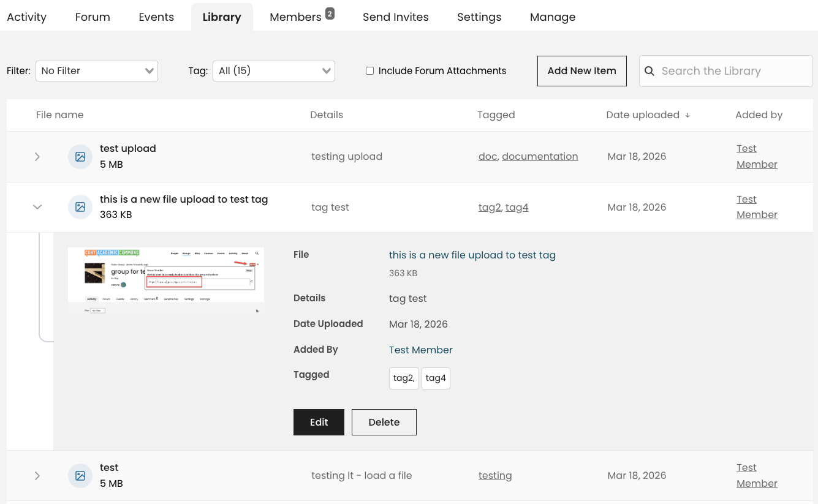Click the Added by column header
Viewport: 818px width, 504px height.
coord(759,115)
